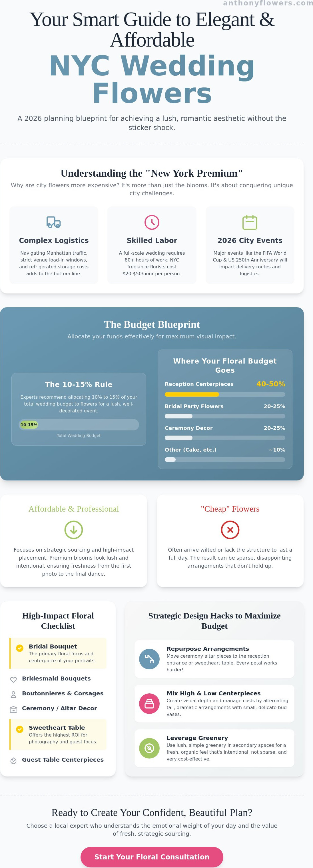The image size is (313, 868).
Task: Click the heart icon beside Bridesmaid Bouquets
Action: coord(13,680)
